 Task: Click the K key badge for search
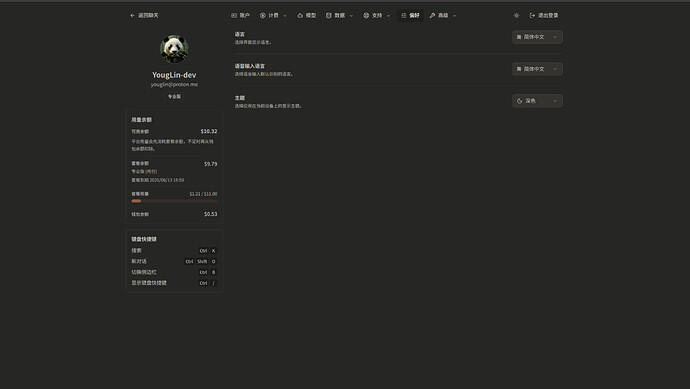[213, 251]
